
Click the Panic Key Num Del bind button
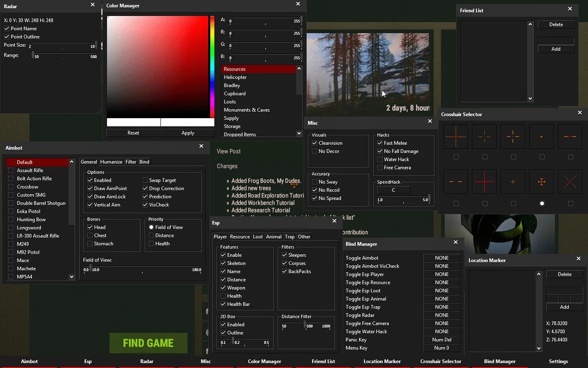[x=442, y=340]
